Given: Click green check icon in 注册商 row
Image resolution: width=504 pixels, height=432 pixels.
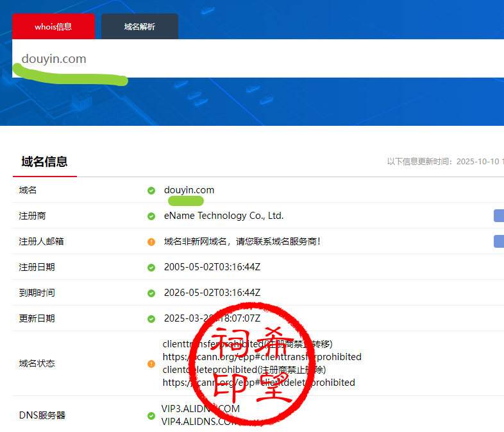Looking at the screenshot, I should pyautogui.click(x=151, y=216).
